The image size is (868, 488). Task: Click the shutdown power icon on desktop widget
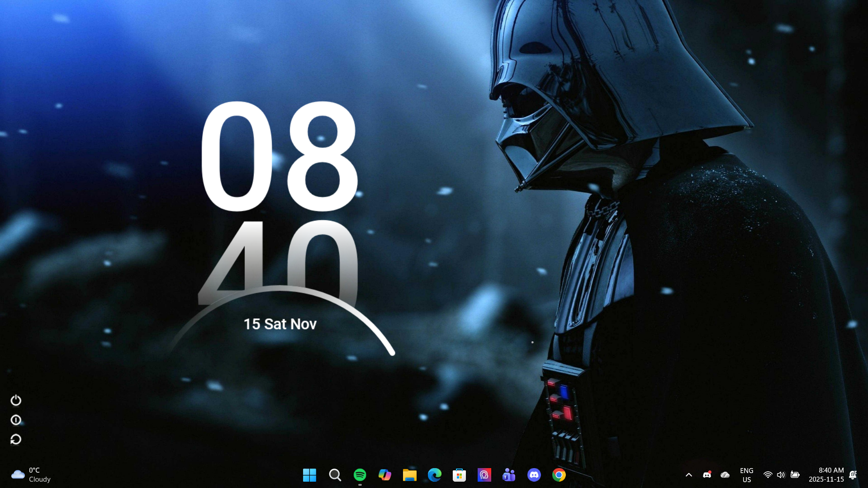tap(16, 400)
